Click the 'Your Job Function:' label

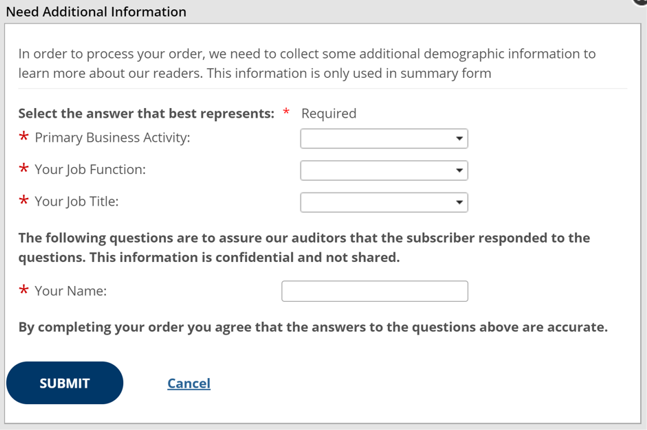90,170
